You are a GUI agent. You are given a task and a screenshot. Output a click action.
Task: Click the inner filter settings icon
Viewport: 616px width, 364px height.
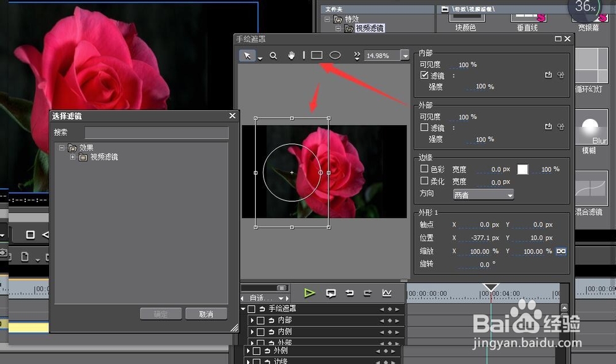[x=561, y=75]
